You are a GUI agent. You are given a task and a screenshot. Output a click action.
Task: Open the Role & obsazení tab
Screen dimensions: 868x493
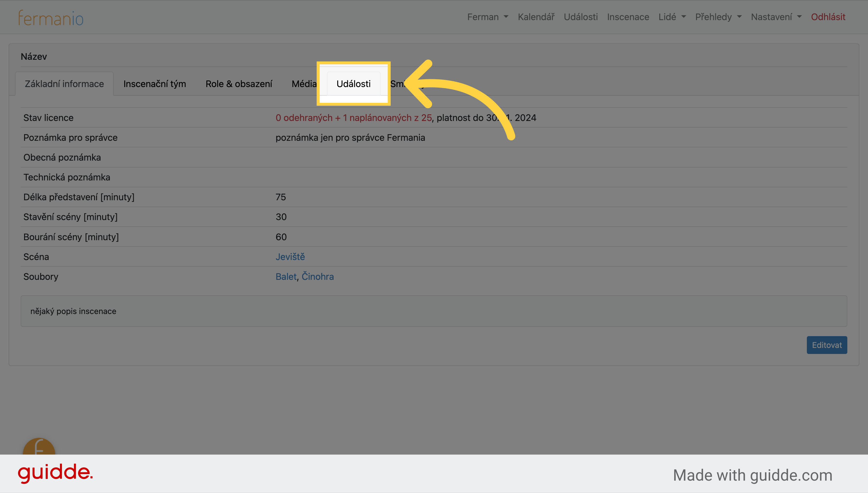coord(239,84)
